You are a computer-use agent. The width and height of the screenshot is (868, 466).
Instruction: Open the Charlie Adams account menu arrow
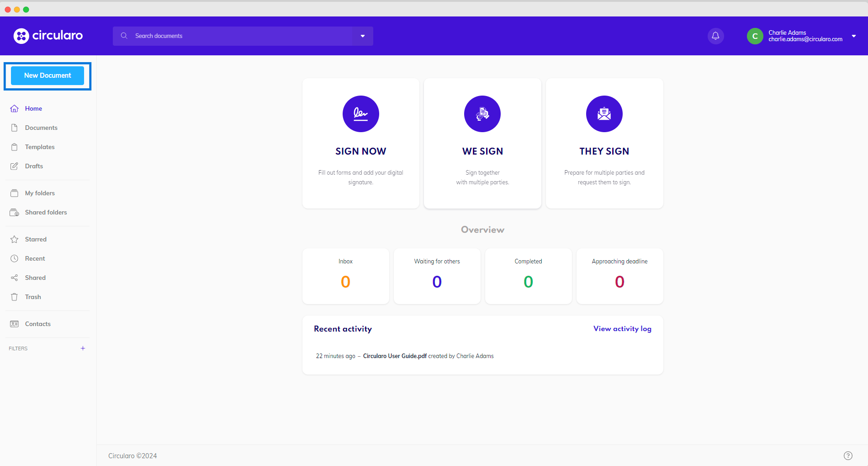tap(853, 36)
